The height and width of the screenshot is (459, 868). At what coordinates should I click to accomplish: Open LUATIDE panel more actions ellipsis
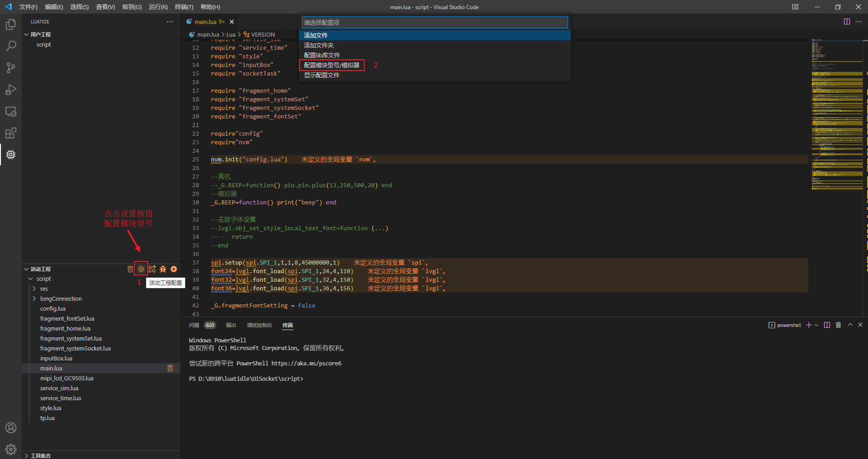170,22
